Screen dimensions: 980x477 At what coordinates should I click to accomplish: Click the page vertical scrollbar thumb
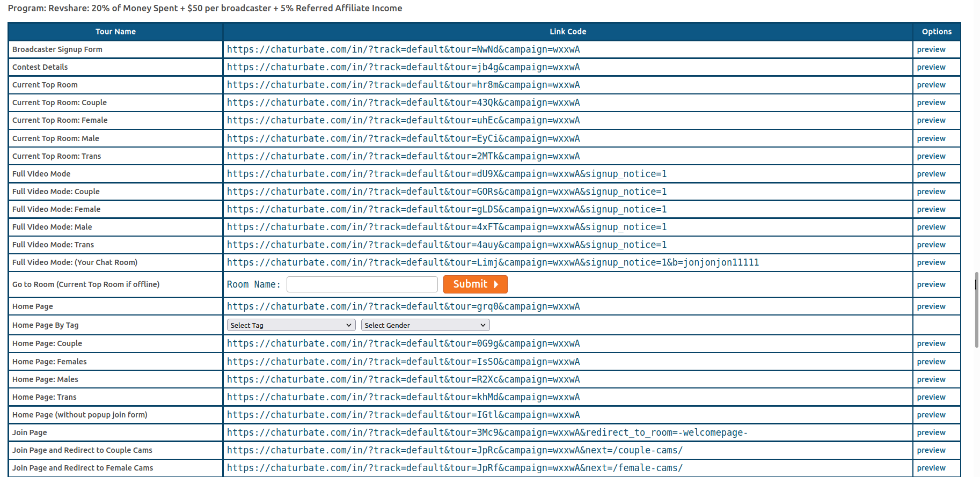pos(976,310)
